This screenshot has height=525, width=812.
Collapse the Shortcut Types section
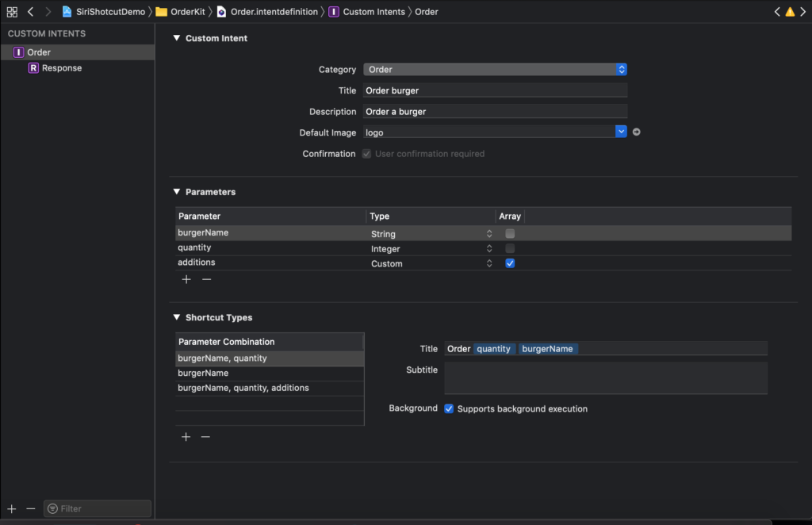(x=177, y=317)
